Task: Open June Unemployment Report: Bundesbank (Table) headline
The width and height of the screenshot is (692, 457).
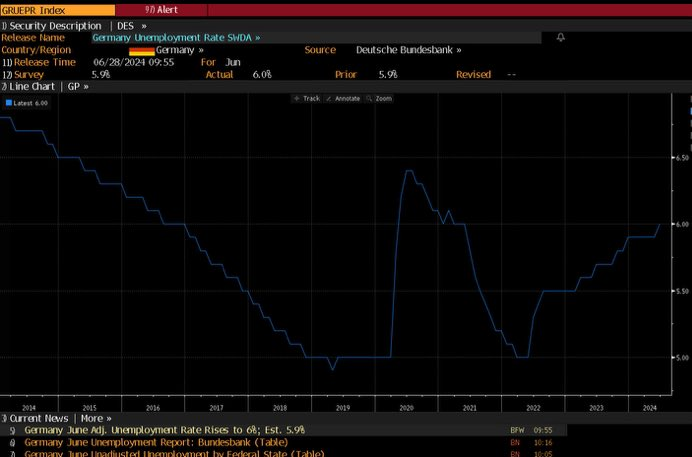Action: 156,442
